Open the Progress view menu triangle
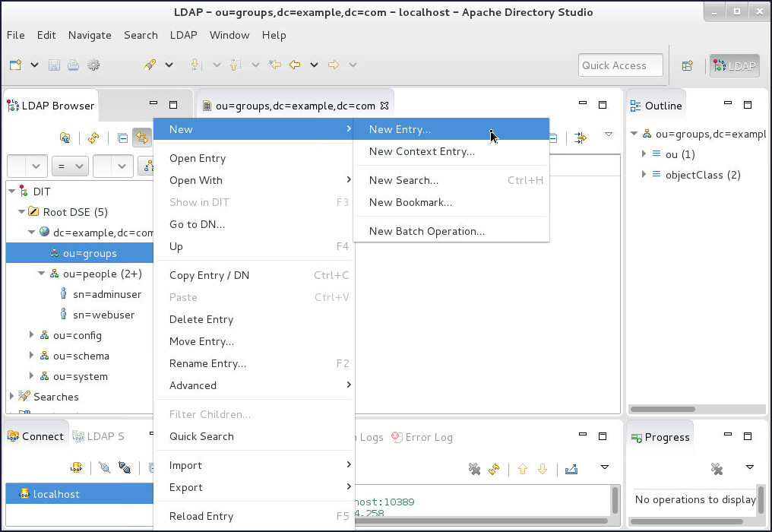The width and height of the screenshot is (772, 532). click(x=749, y=467)
